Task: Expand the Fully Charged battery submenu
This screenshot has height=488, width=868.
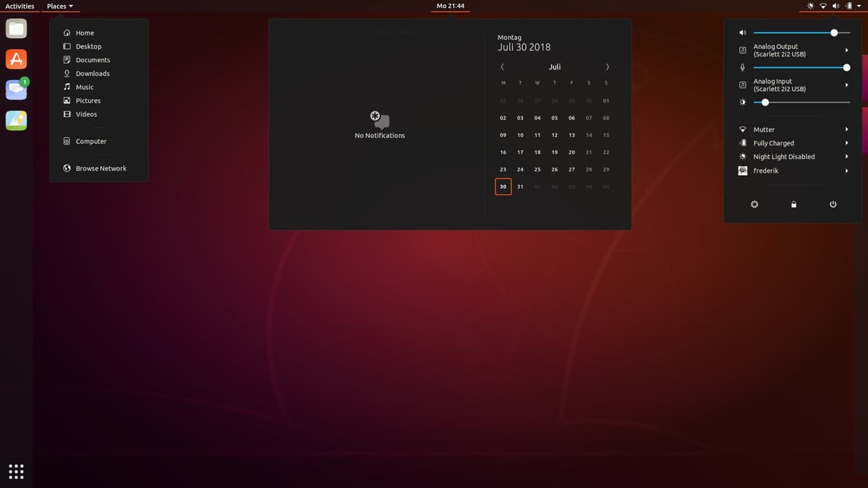Action: pyautogui.click(x=847, y=143)
